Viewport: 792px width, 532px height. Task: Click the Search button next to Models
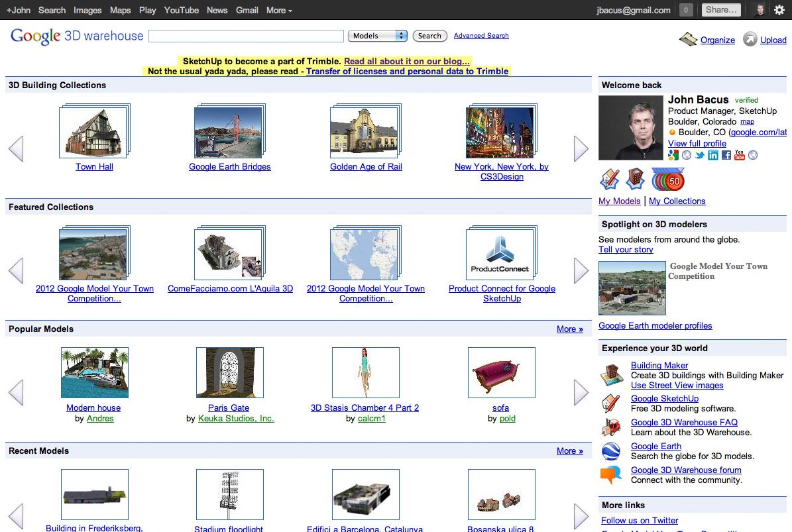point(429,36)
